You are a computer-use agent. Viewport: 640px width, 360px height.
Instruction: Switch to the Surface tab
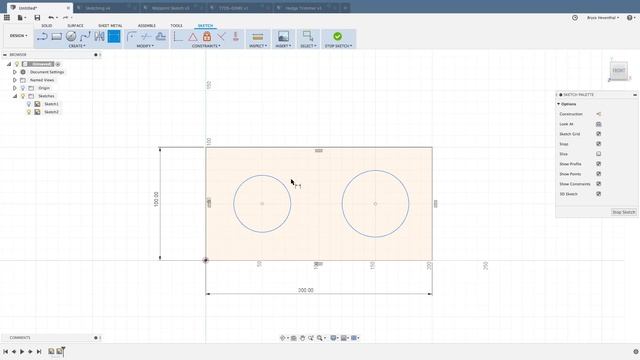click(x=75, y=26)
